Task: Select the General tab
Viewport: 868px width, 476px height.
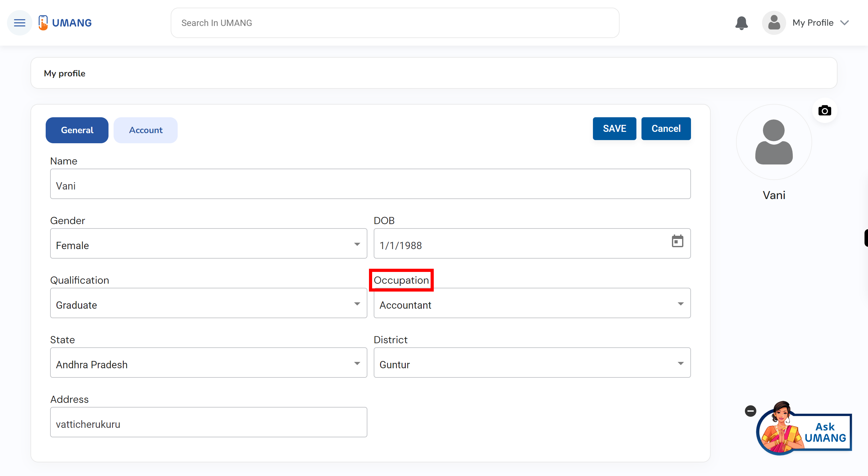Action: tap(77, 130)
